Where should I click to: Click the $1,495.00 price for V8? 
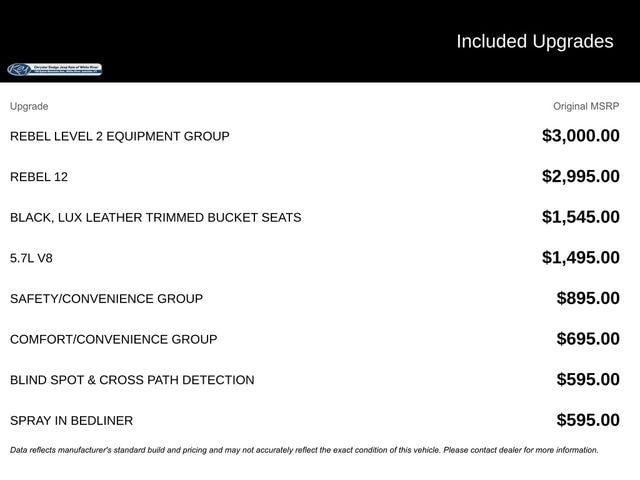(580, 258)
